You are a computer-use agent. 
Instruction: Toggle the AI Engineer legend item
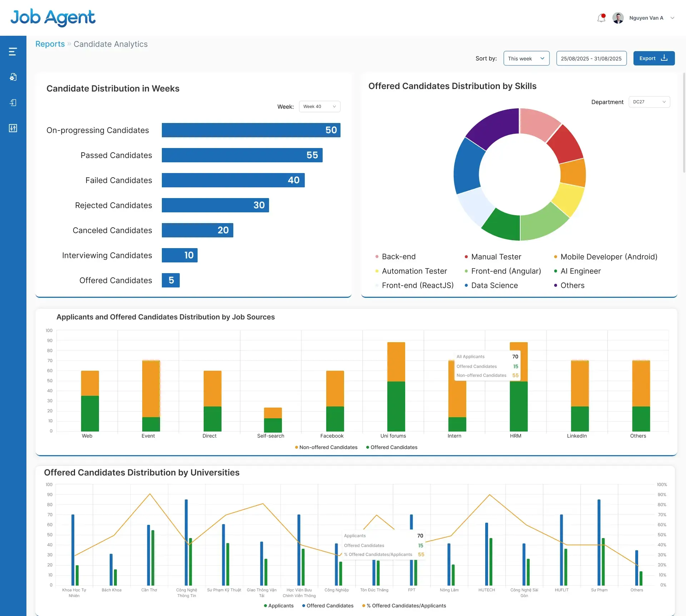click(577, 271)
